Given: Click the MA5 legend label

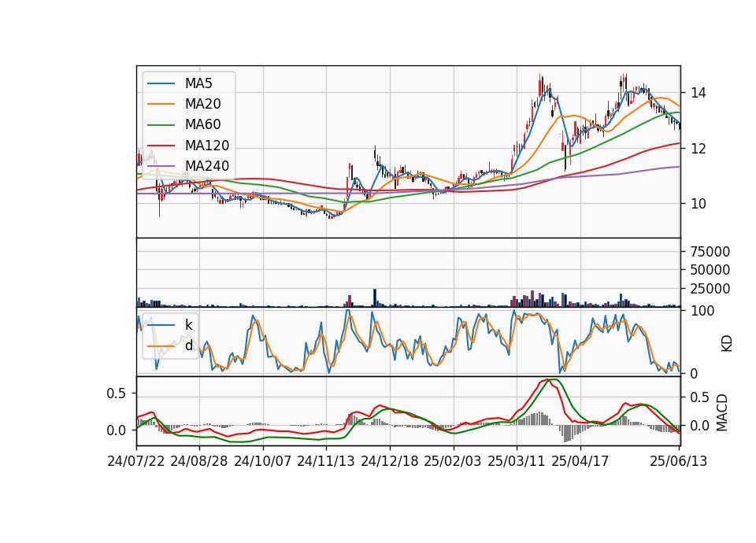Looking at the screenshot, I should click(198, 83).
